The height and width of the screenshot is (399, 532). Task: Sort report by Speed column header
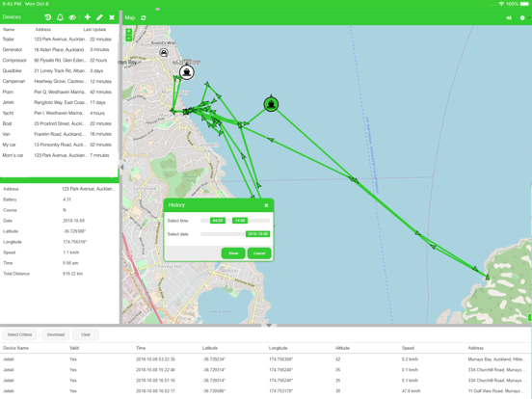(x=408, y=348)
